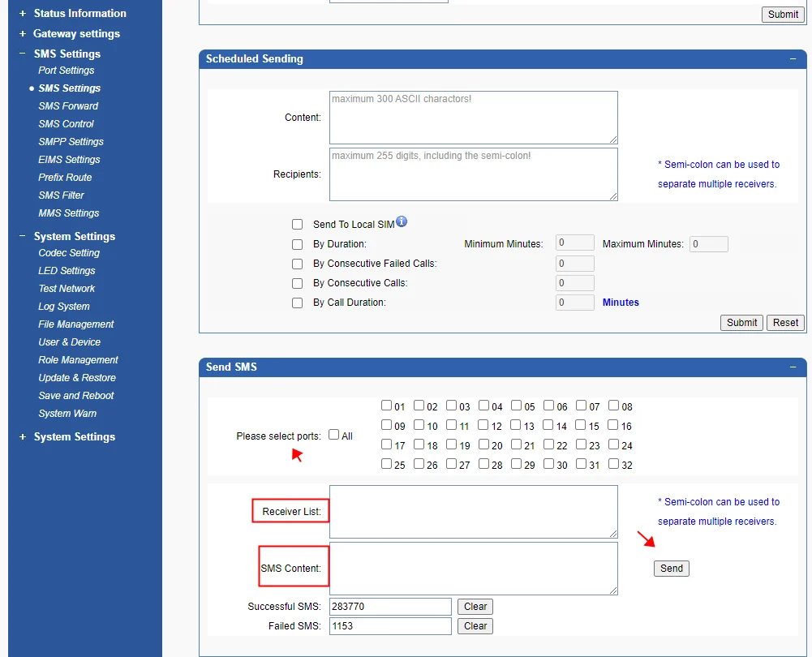The height and width of the screenshot is (657, 812).
Task: Select all ports with the All checkbox
Action: 334,435
